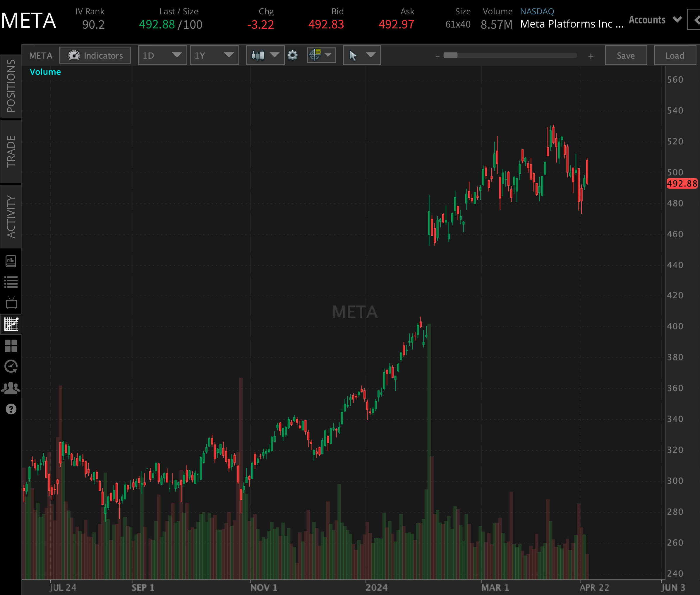
Task: Expand the 1D timeframe dropdown
Action: 162,55
